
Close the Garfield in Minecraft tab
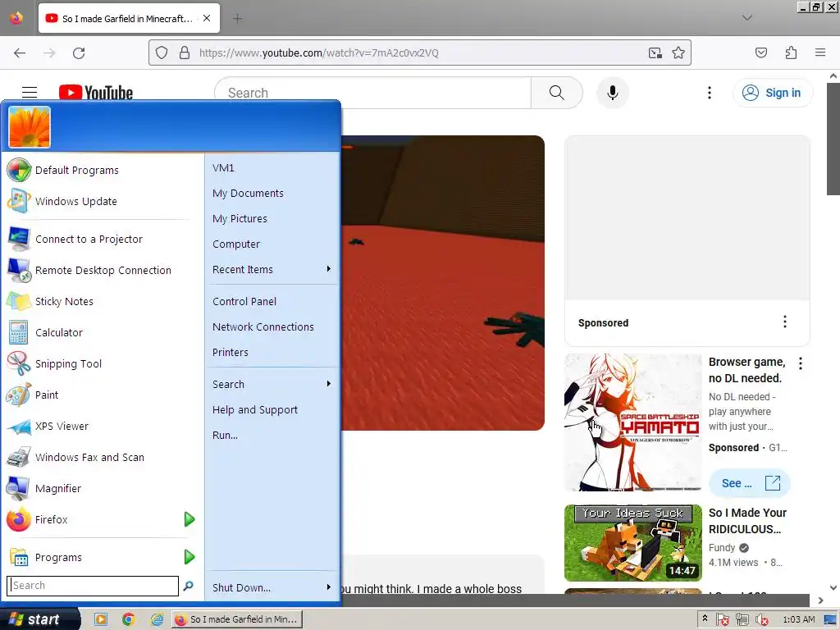207,18
